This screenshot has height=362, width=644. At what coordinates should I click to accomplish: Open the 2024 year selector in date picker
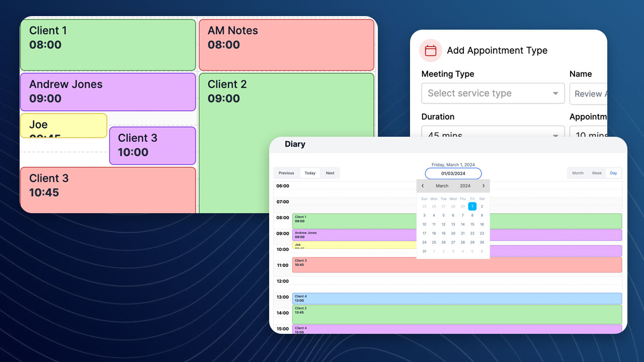coord(465,186)
